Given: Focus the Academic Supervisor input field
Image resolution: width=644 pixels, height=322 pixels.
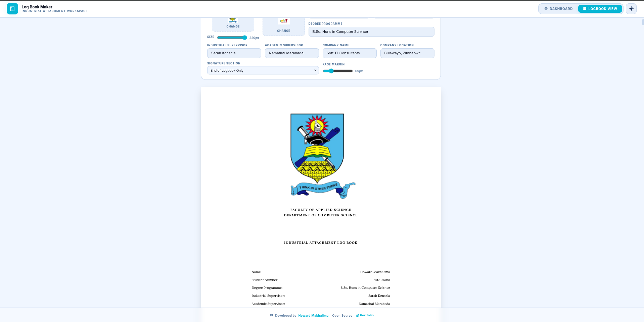Looking at the screenshot, I should click(x=292, y=53).
